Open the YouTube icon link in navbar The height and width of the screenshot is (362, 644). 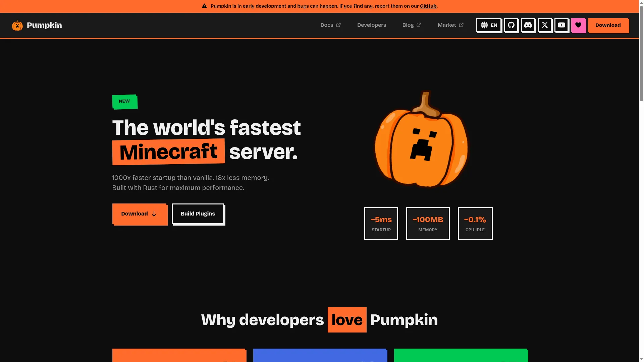coord(561,25)
